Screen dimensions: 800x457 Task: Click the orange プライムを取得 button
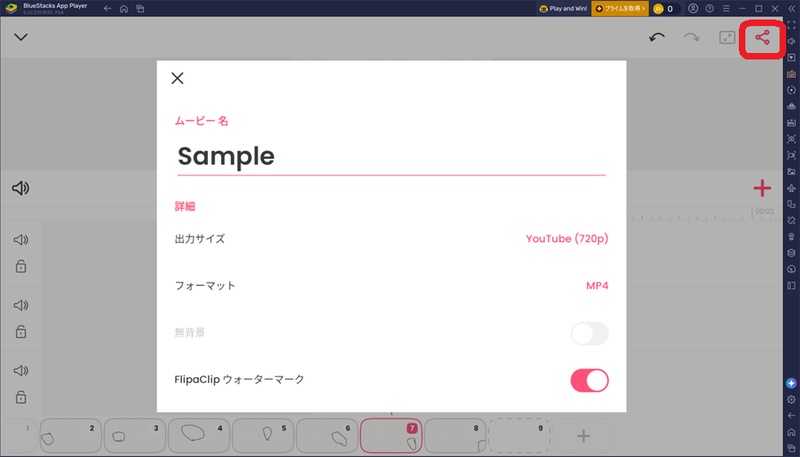click(620, 9)
